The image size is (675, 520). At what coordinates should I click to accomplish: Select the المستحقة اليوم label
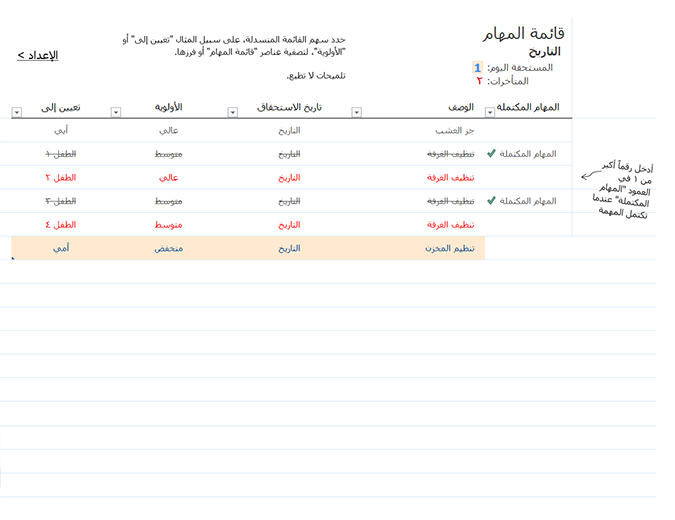pos(520,68)
